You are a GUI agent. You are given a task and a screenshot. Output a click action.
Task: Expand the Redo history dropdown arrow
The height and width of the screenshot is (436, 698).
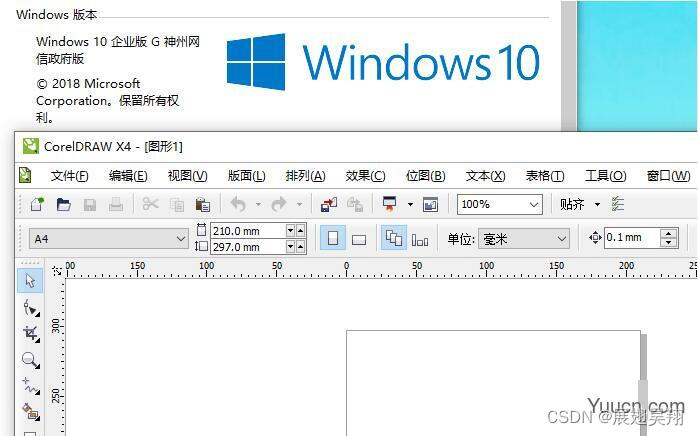click(300, 204)
